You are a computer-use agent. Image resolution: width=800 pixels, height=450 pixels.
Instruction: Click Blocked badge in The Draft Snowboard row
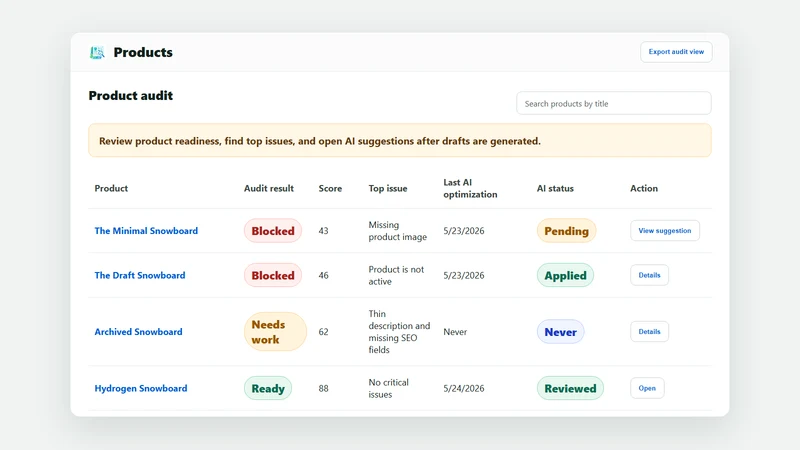point(273,275)
